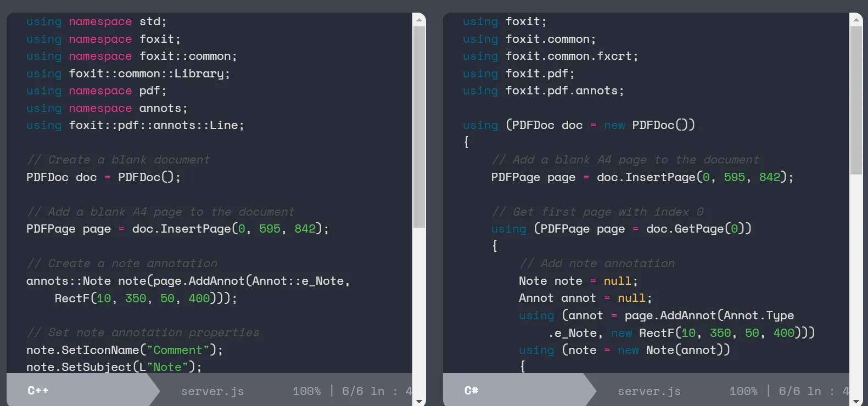Click the C# line 'using foxit.common.fxcrt;'
Screen dimensions: 868x406
pos(551,57)
